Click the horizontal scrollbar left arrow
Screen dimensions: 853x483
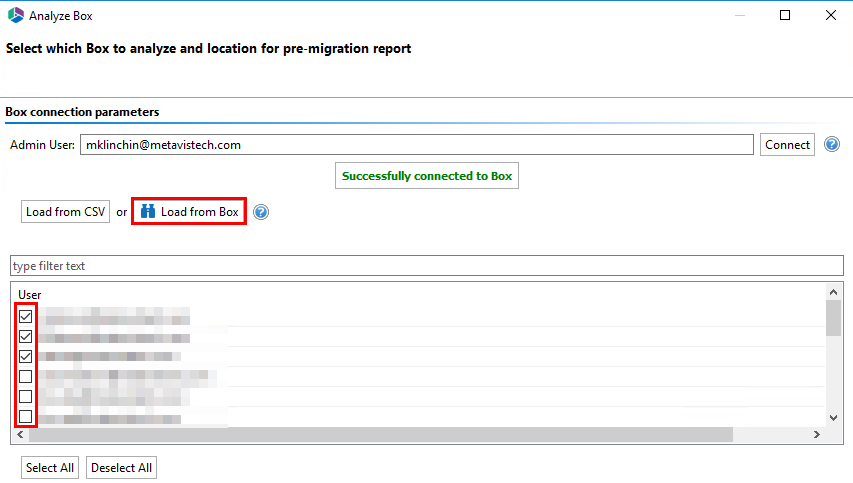[x=20, y=435]
